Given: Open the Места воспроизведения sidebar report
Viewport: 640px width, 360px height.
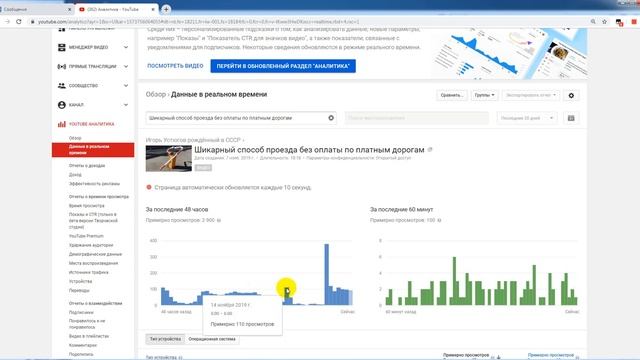Looking at the screenshot, I should [93, 263].
